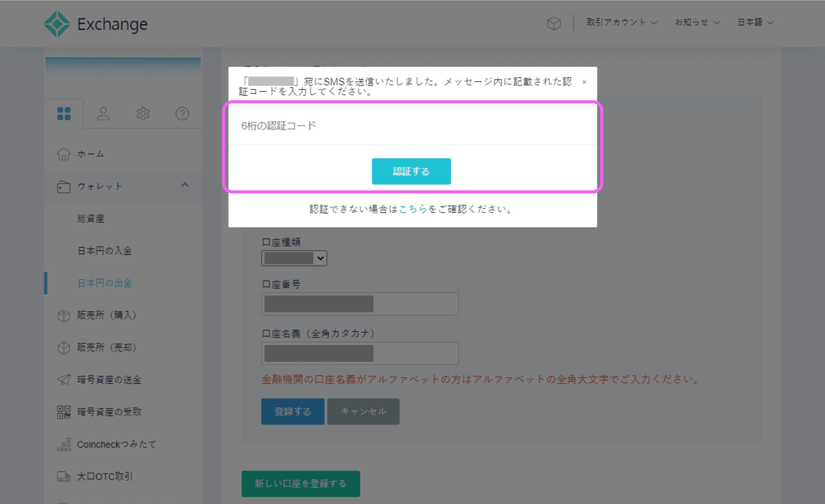The width and height of the screenshot is (825, 504).
Task: Click the box icon in the header
Action: point(554,23)
